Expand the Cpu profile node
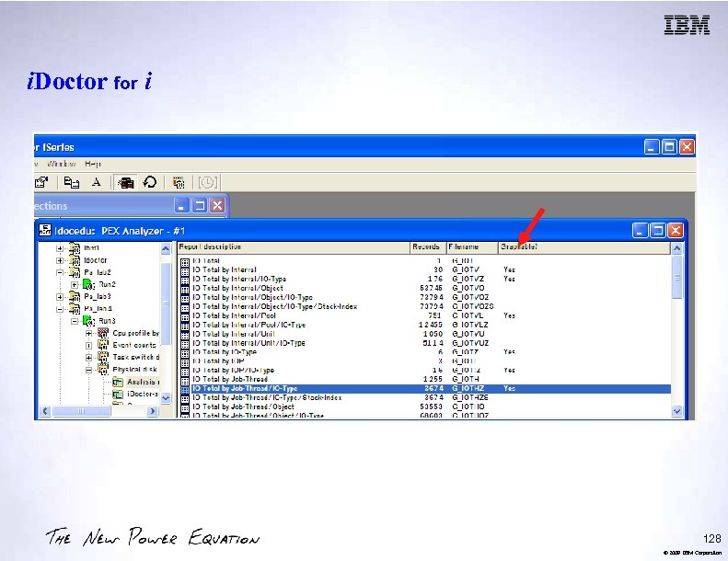This screenshot has height=561, width=728. tap(88, 333)
